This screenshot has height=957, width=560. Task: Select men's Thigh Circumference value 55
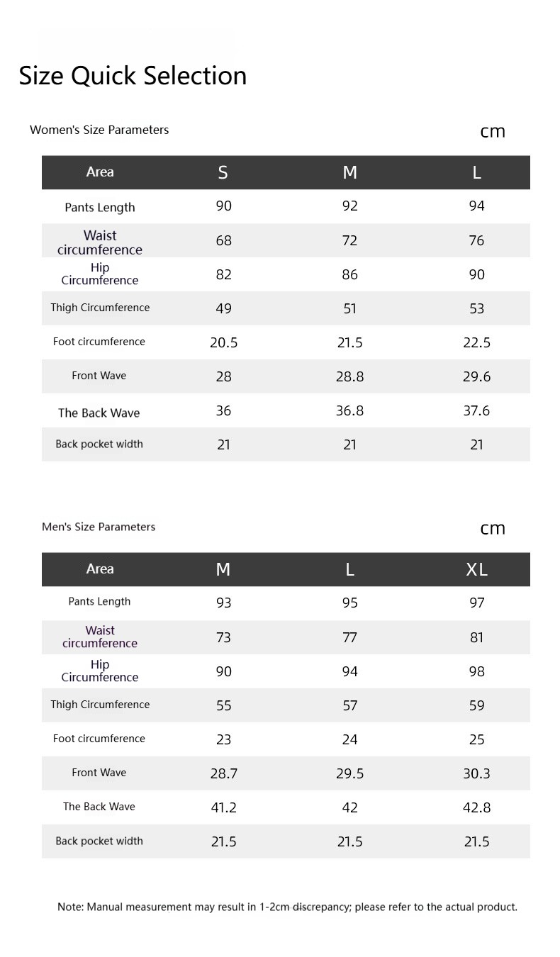[223, 705]
